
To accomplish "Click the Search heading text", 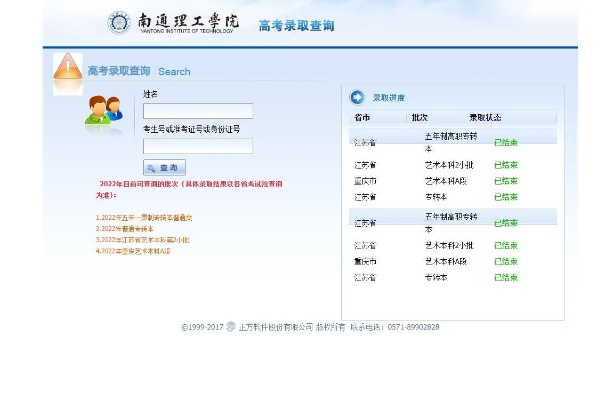I will pyautogui.click(x=174, y=72).
